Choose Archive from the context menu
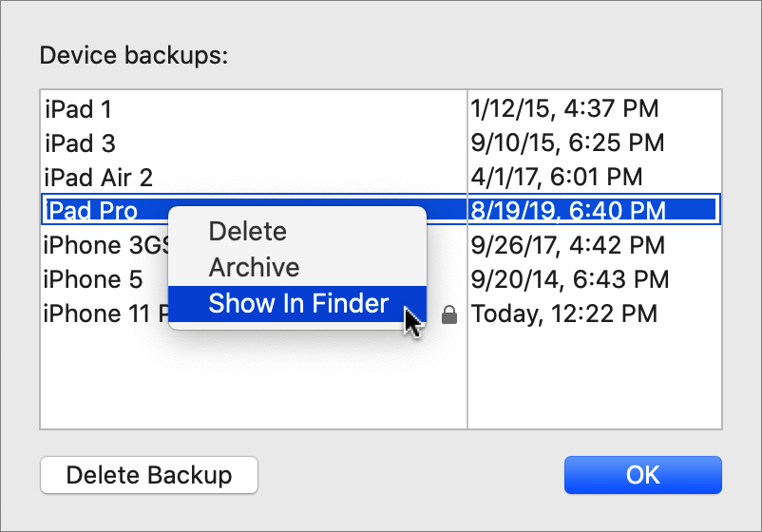This screenshot has height=532, width=762. [x=254, y=267]
